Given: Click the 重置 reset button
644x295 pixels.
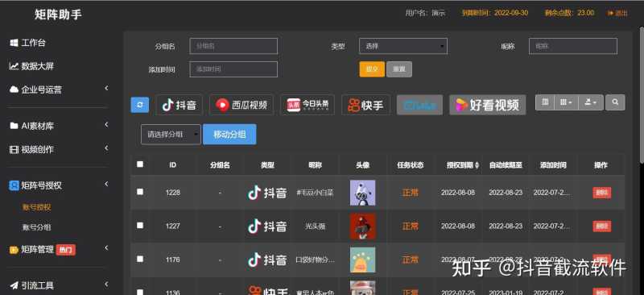Looking at the screenshot, I should point(399,69).
